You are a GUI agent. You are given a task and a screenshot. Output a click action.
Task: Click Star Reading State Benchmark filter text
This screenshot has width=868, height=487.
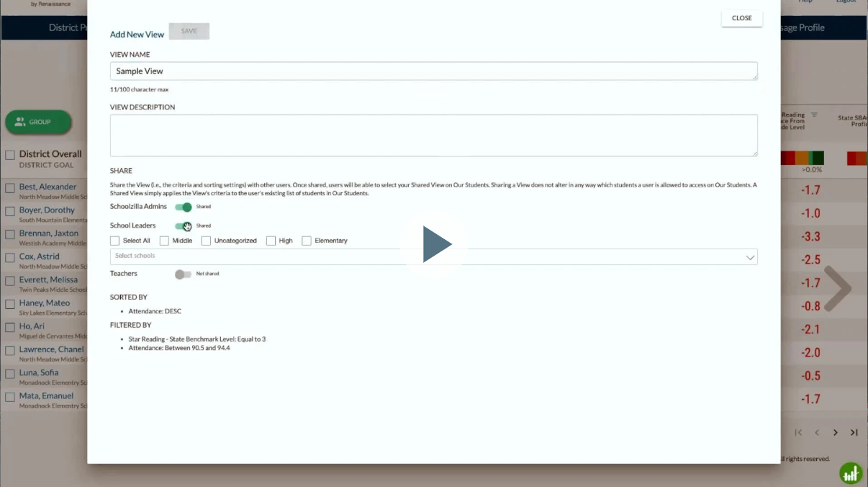[x=198, y=339]
